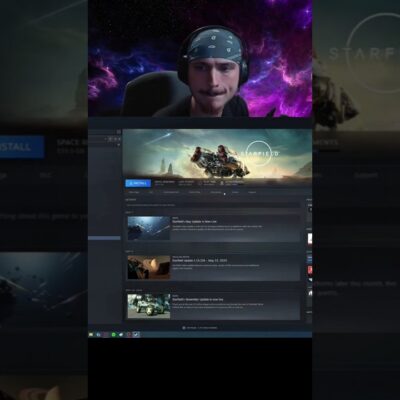Image resolution: width=400 pixels, height=400 pixels.
Task: Open the Guides tab
Action: point(235,192)
